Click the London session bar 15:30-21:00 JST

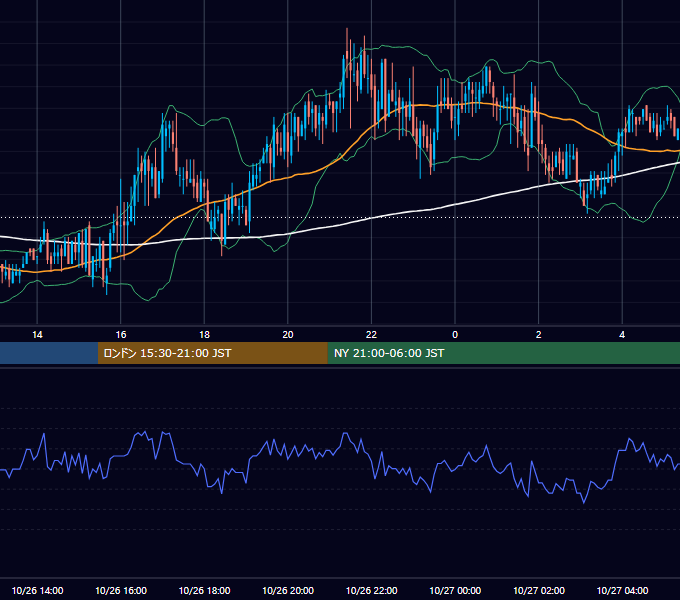pos(212,353)
